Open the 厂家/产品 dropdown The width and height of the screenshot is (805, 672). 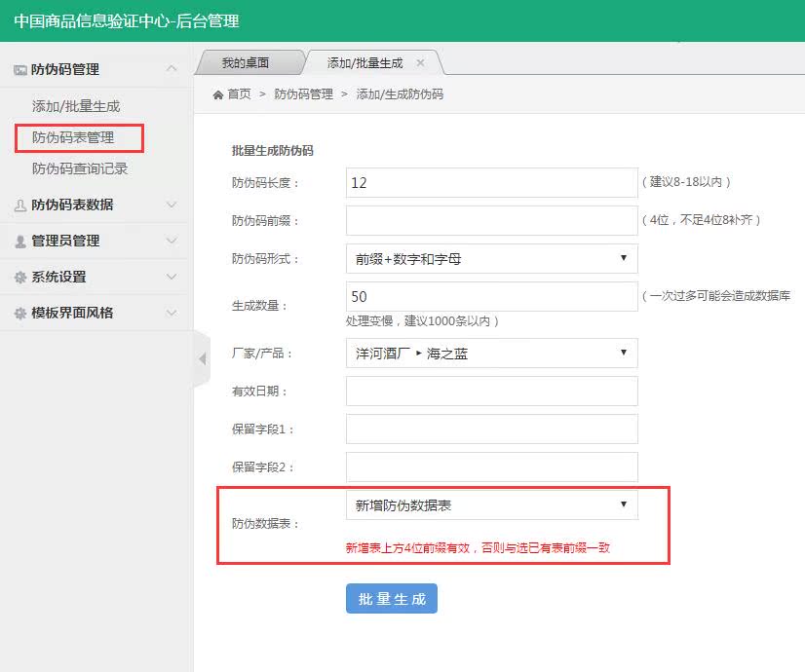(492, 353)
